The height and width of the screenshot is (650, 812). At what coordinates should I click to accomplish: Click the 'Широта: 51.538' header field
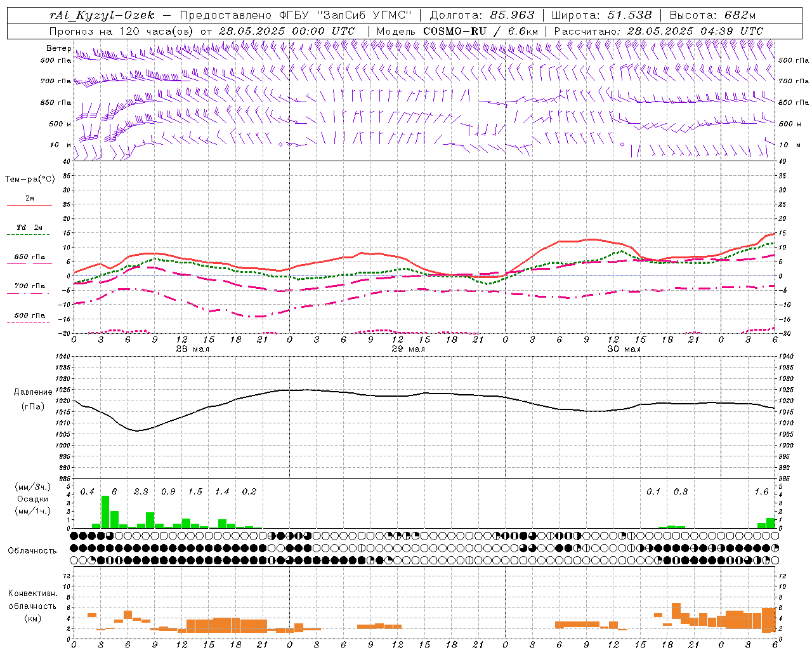(601, 15)
